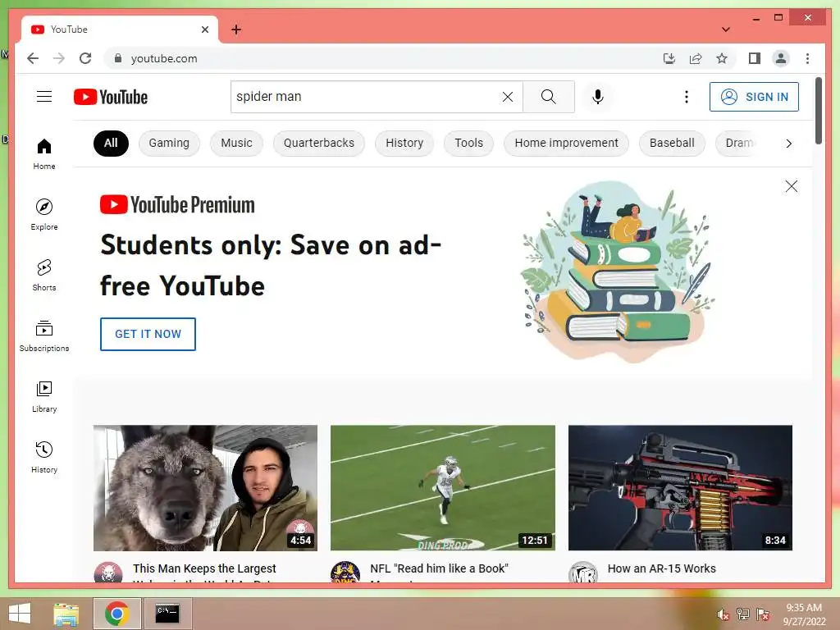Click the muted volume tray icon
The image size is (840, 630).
[724, 614]
